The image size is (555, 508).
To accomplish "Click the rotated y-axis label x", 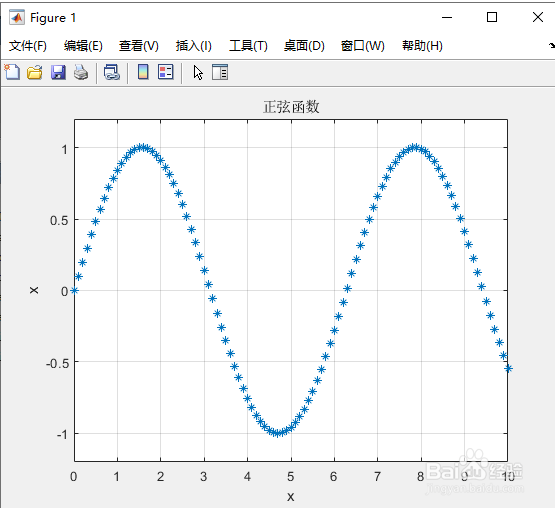I will click(34, 290).
